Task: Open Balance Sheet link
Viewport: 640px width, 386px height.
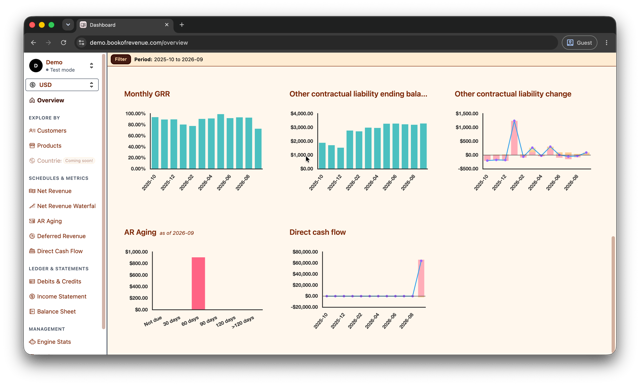Action: (x=56, y=312)
